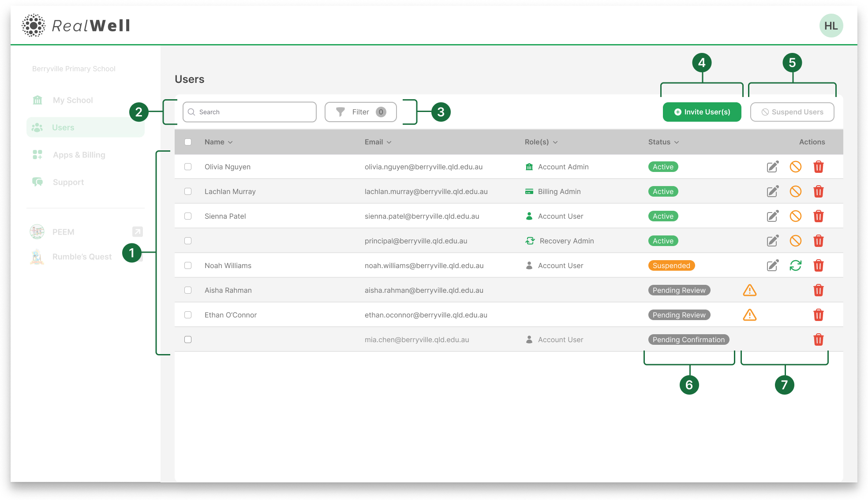Viewport: 868px width, 500px height.
Task: Click warning icon for Aisha Rahman
Action: pos(749,290)
